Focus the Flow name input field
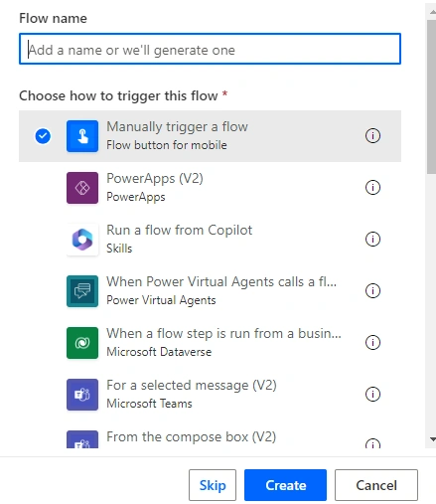 [x=210, y=49]
